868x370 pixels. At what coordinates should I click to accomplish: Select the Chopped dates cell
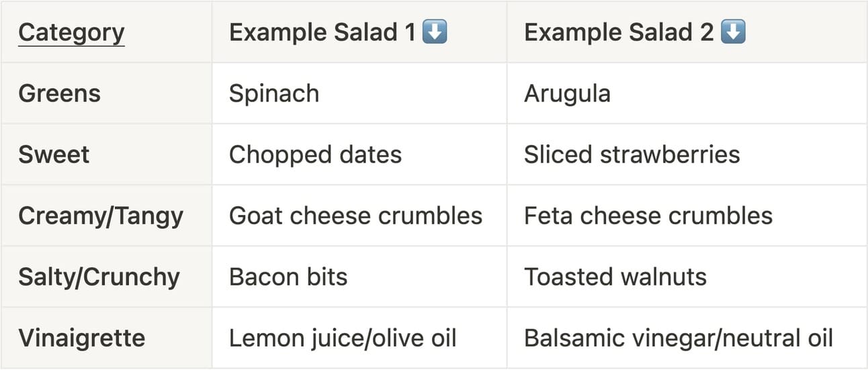pyautogui.click(x=315, y=154)
